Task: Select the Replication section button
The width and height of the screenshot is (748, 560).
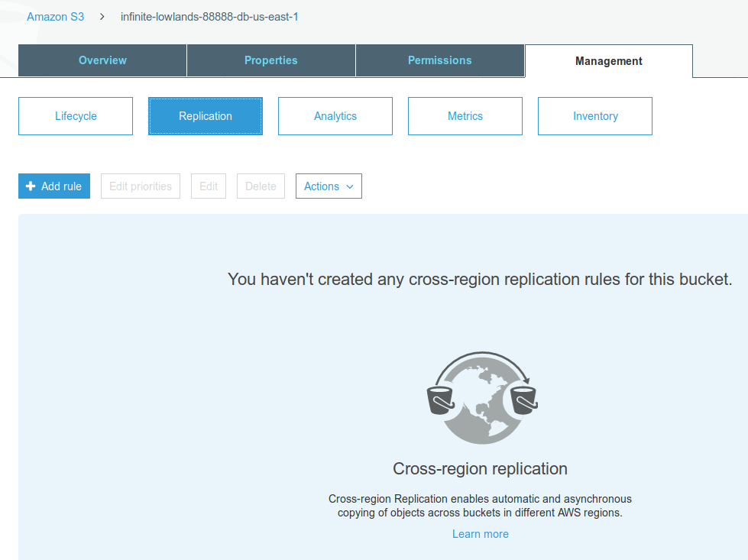Action: [x=206, y=116]
